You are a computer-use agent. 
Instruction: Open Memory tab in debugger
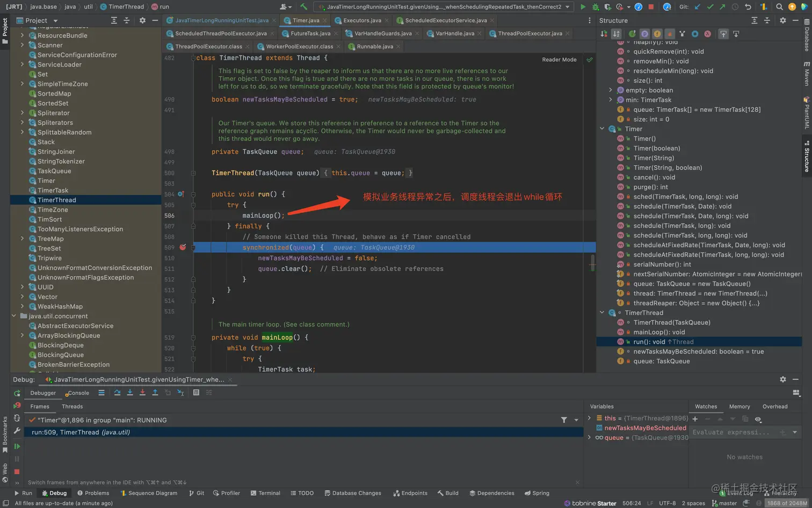pyautogui.click(x=740, y=406)
